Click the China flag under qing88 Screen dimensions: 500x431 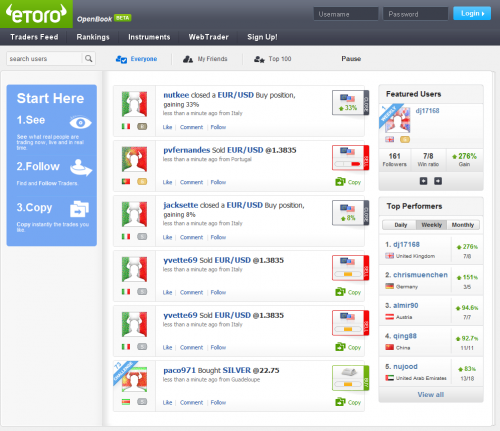pos(389,347)
